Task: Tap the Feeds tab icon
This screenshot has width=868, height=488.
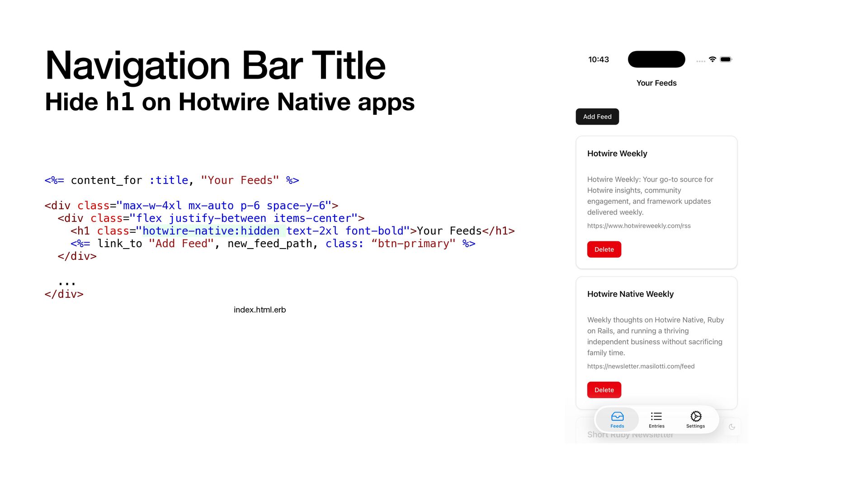Action: 617,417
